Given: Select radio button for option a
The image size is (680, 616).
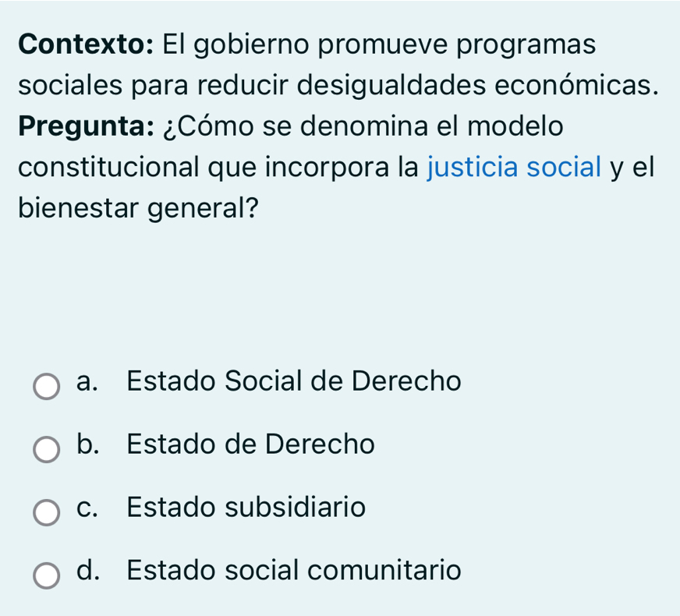Looking at the screenshot, I should coord(47,386).
